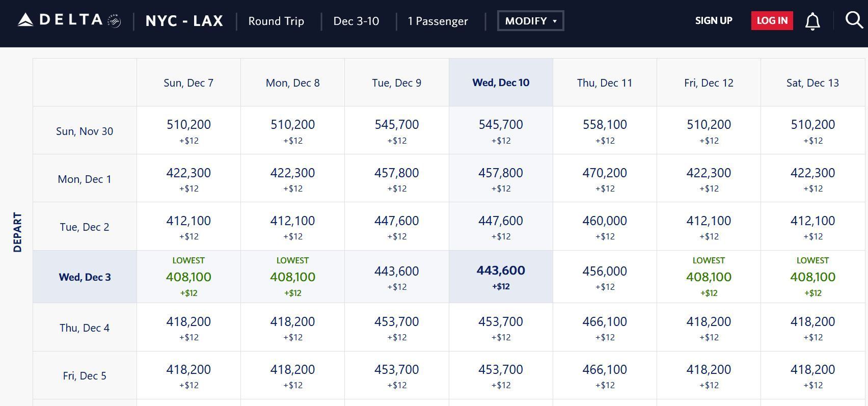Open the search magnifier icon
Image resolution: width=868 pixels, height=406 pixels.
click(854, 20)
